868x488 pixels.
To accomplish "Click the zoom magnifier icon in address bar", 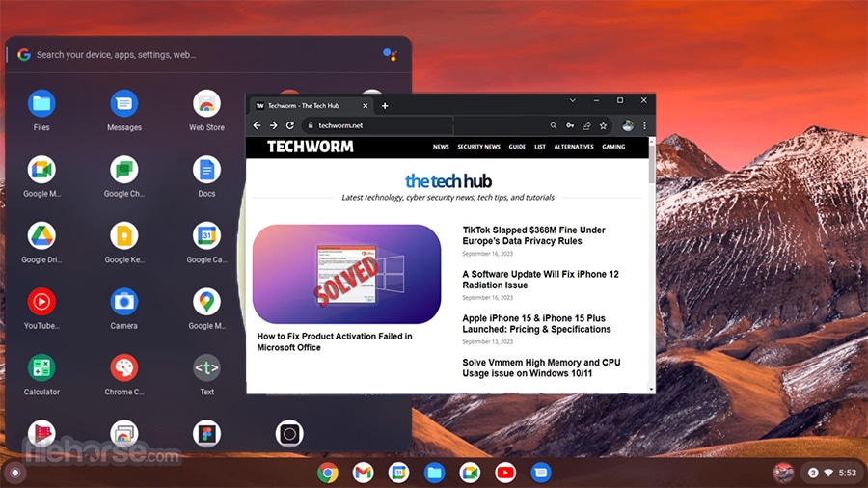I will (x=553, y=125).
